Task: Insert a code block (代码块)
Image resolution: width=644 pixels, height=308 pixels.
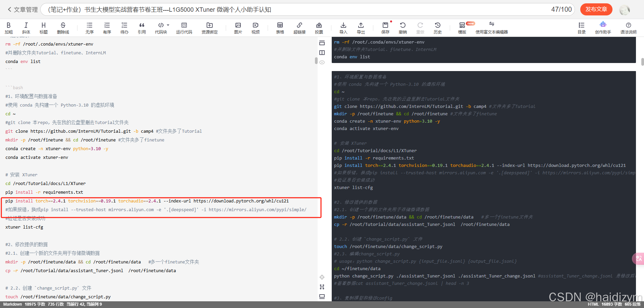Action: coord(161,28)
